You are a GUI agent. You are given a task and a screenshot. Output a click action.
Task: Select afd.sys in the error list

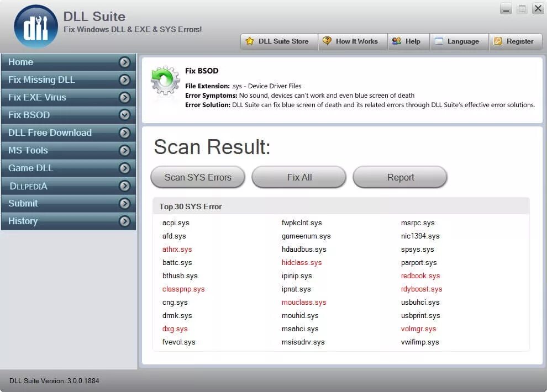coord(174,236)
